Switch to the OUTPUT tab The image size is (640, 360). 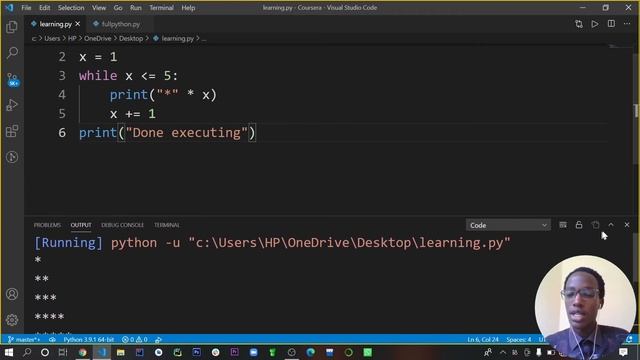[x=81, y=225]
